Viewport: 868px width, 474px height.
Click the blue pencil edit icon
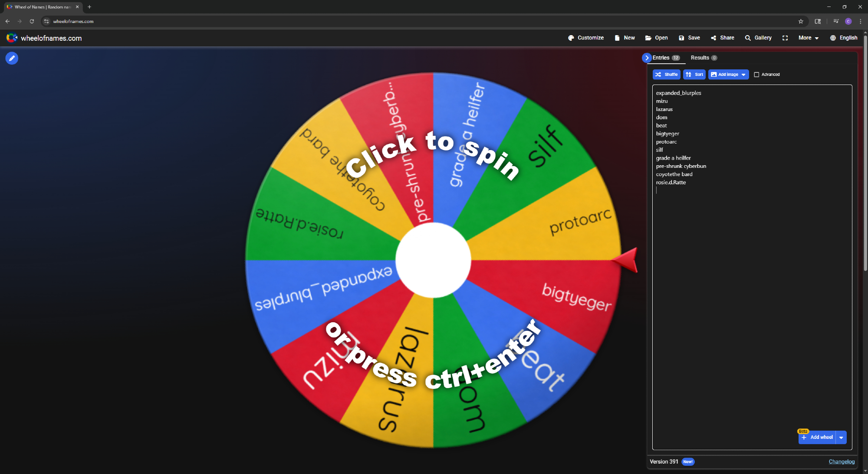click(x=12, y=58)
